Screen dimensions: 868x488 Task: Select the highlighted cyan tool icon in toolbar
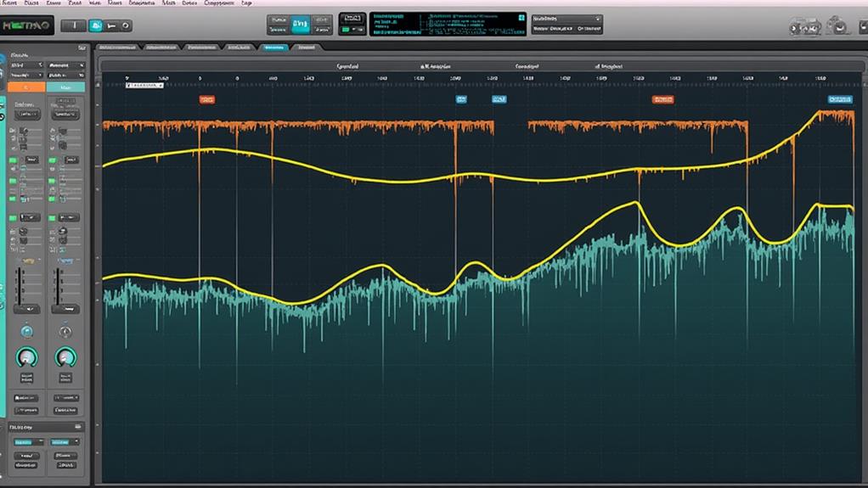(96, 25)
